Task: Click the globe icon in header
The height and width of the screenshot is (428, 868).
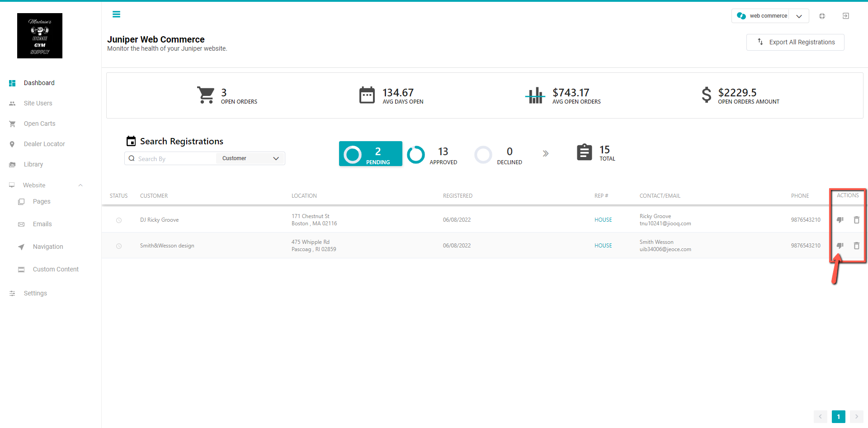Action: (822, 16)
